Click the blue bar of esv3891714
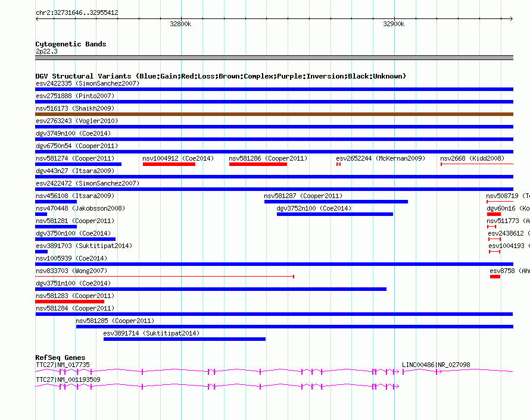This screenshot has width=530, height=420. click(x=185, y=339)
